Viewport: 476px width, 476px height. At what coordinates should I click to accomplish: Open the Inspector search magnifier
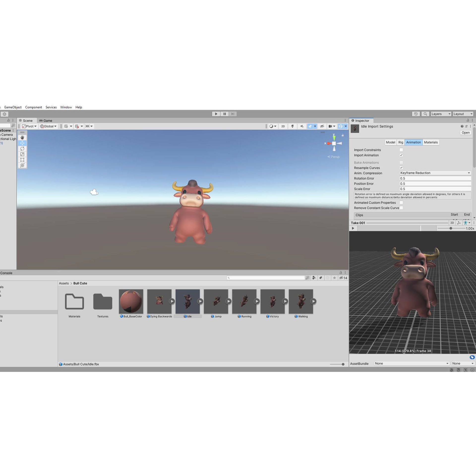coord(425,114)
